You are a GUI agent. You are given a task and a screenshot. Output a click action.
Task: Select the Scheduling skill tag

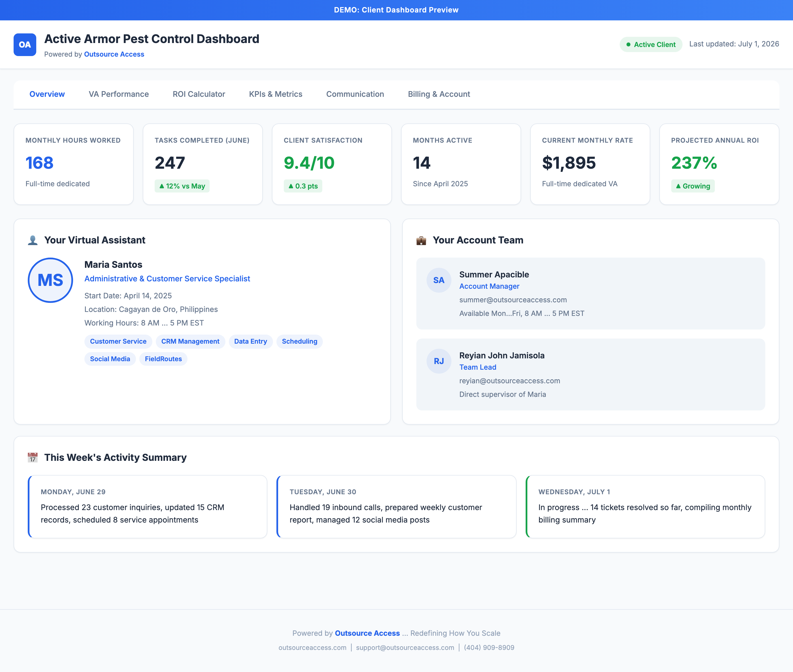[x=300, y=341]
